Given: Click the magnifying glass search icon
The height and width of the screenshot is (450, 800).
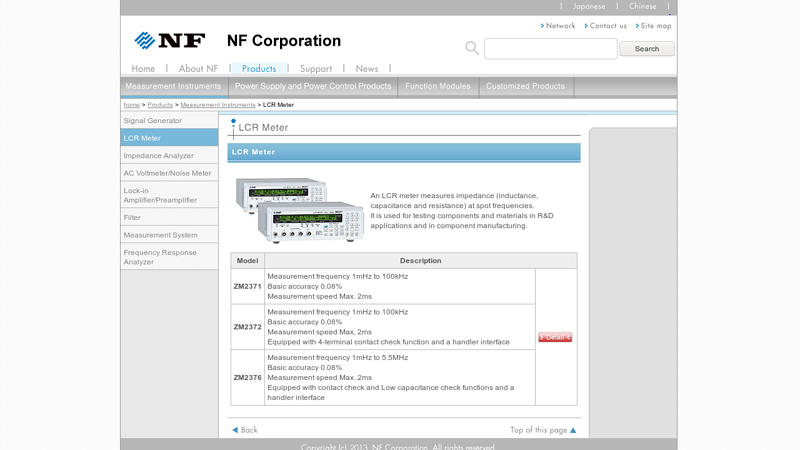Looking at the screenshot, I should point(472,48).
